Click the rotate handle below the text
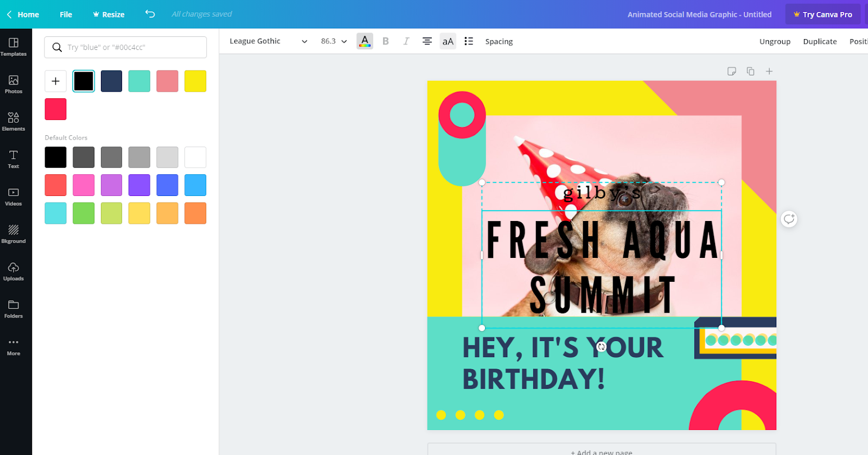This screenshot has width=868, height=455. point(601,347)
